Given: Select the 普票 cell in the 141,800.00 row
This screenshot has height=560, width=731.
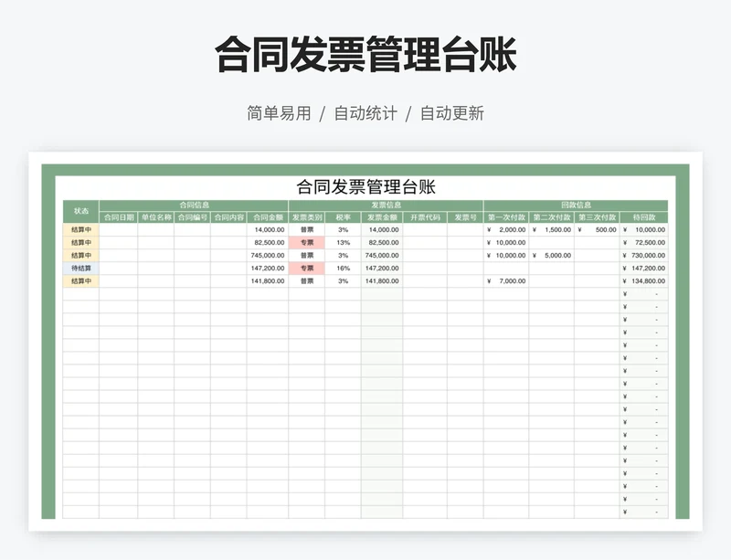Looking at the screenshot, I should 307,281.
